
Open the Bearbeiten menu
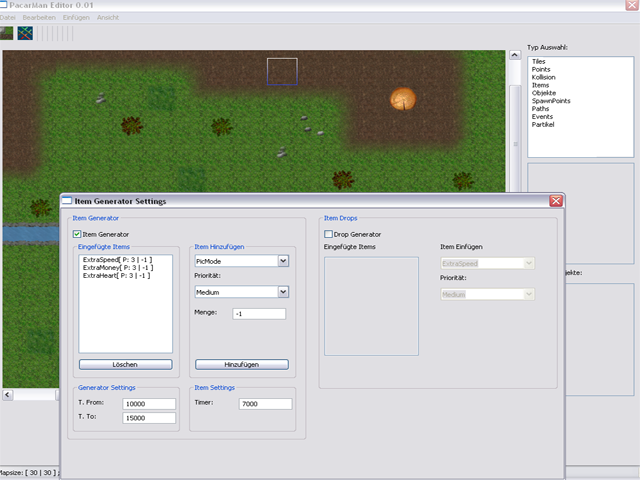(x=38, y=18)
